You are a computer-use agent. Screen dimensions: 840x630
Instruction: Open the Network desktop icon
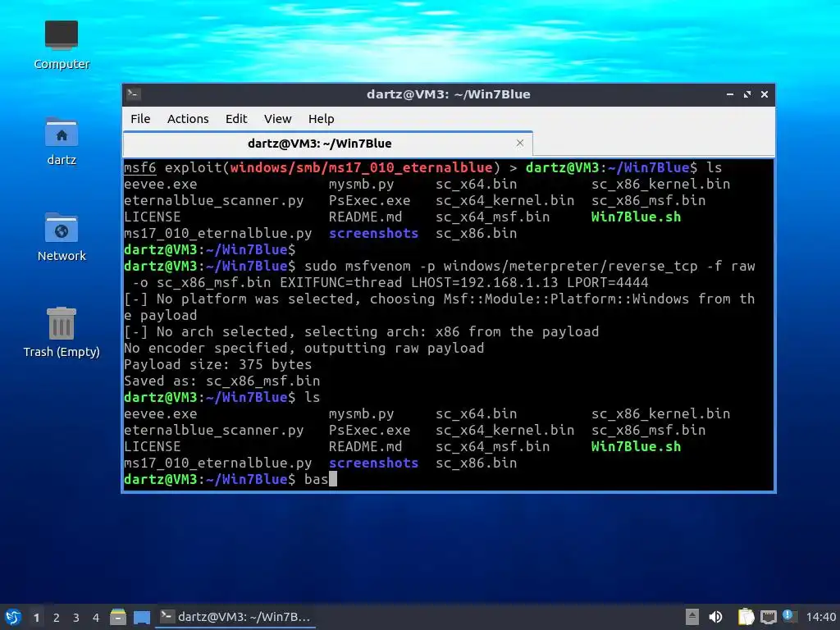coord(61,237)
